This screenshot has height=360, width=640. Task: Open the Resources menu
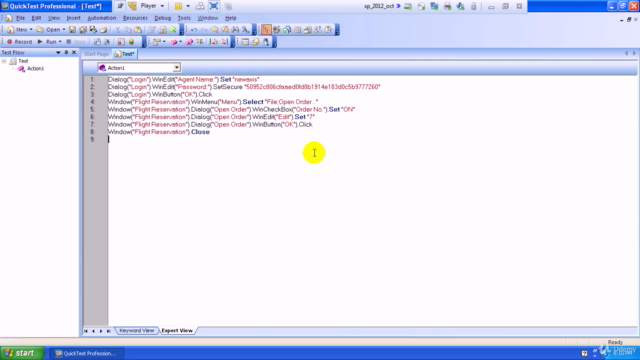click(135, 18)
